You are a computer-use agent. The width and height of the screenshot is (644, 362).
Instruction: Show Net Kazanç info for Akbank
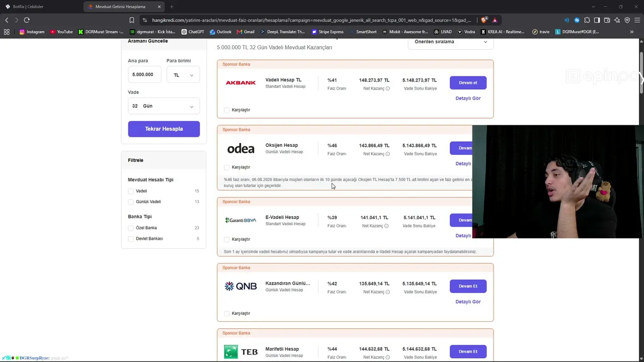tap(387, 88)
